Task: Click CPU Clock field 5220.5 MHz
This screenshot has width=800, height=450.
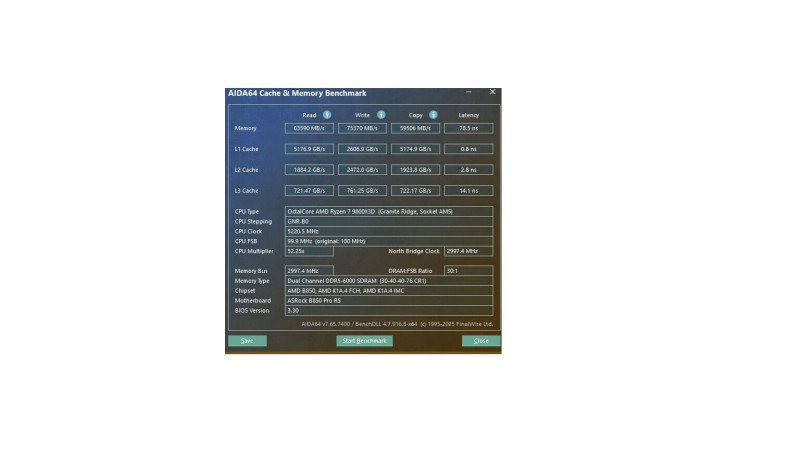Action: tap(389, 231)
